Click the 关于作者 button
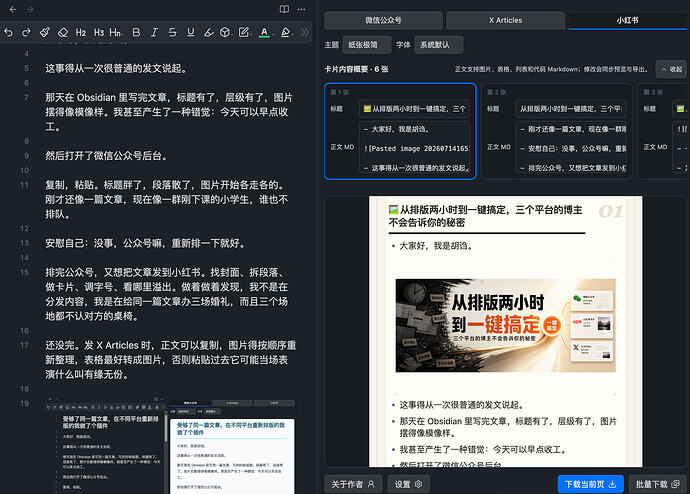The width and height of the screenshot is (690, 494). coord(353,484)
